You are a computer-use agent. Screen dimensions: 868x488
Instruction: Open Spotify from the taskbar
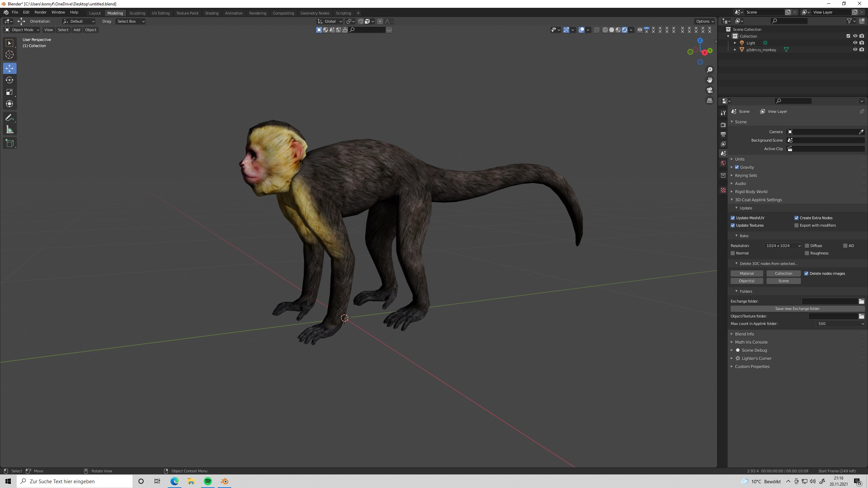(x=208, y=481)
